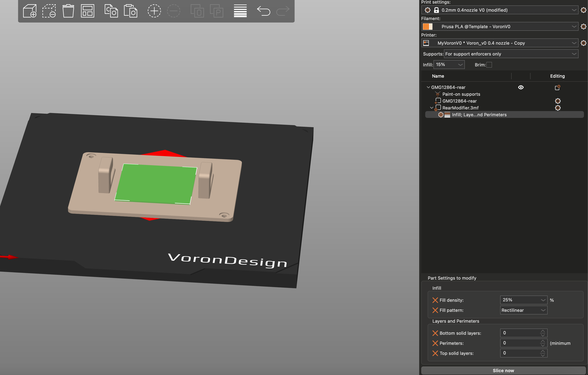Click the Paste toolbar icon
This screenshot has width=588, height=375.
[x=131, y=11]
